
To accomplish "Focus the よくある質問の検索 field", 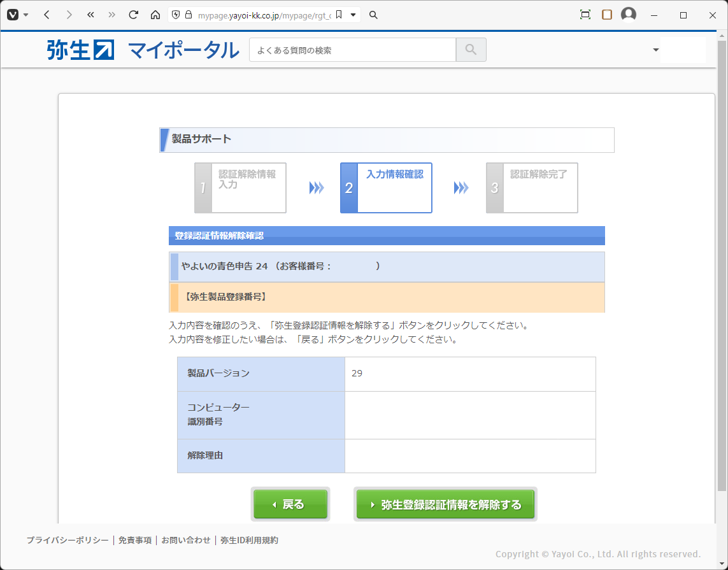I will tap(352, 50).
